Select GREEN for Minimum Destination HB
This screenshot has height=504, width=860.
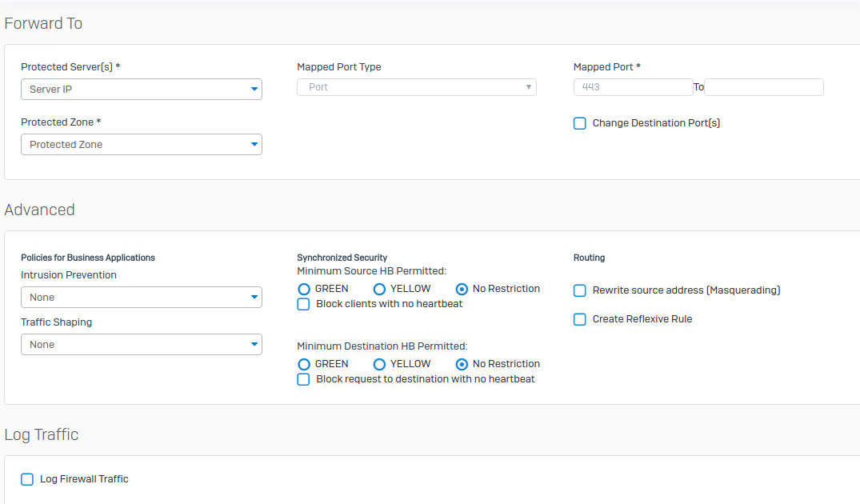pos(304,364)
